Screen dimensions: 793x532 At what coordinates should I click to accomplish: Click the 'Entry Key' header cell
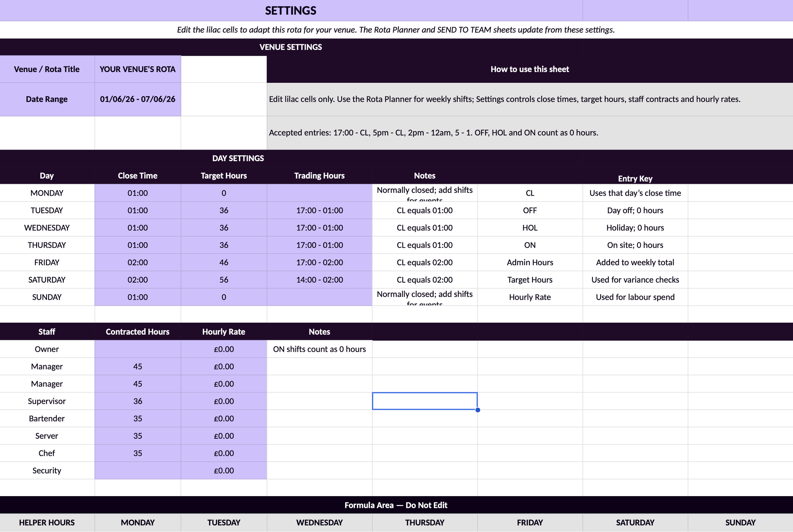click(x=635, y=179)
